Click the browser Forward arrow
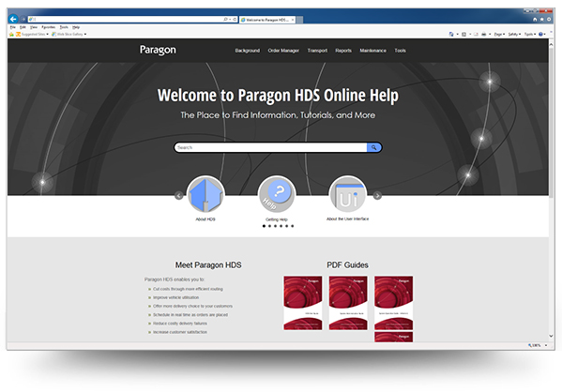 (23, 19)
